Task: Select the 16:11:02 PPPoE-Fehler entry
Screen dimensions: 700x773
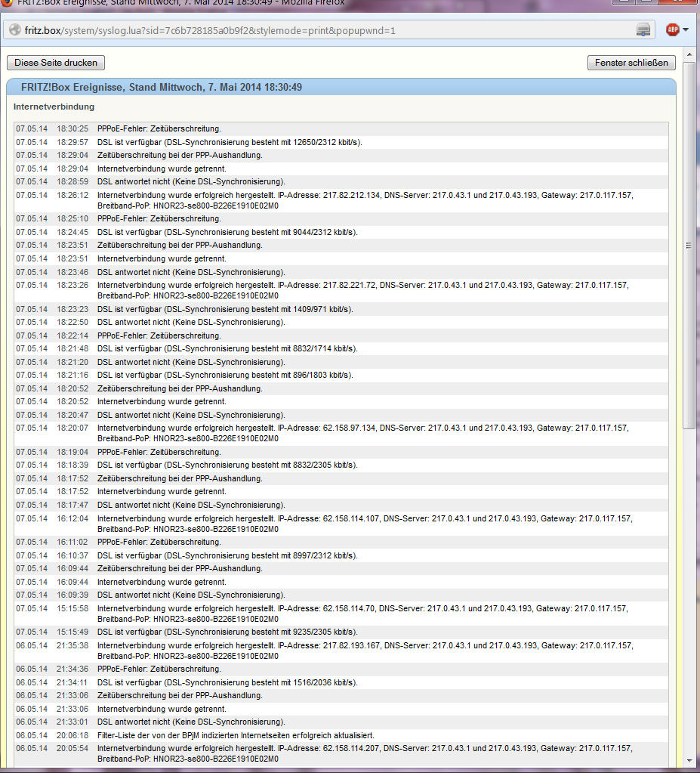Action: click(341, 542)
